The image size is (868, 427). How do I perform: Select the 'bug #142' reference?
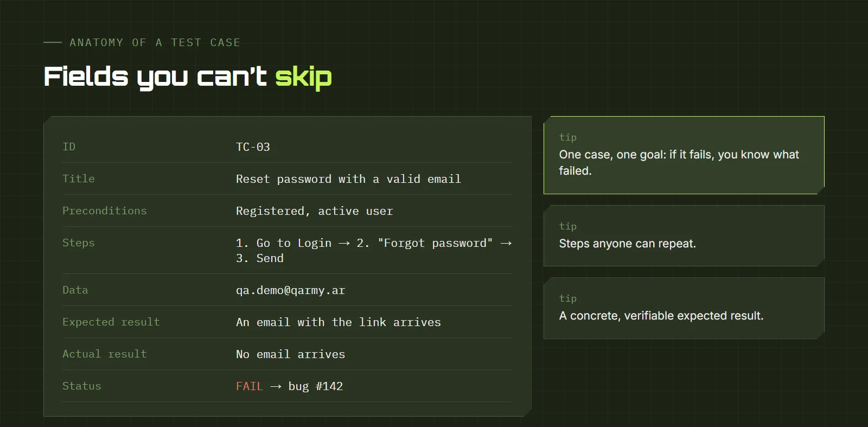(316, 386)
